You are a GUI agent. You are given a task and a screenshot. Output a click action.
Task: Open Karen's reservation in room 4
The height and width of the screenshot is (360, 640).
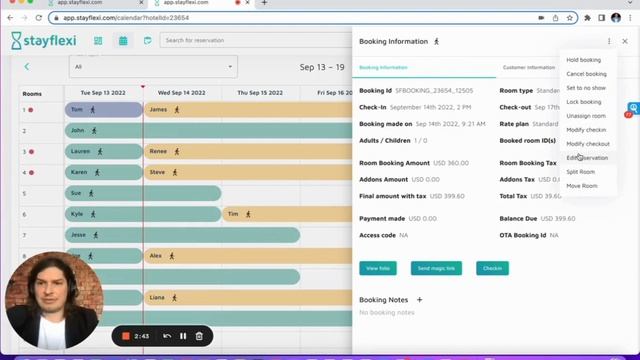point(104,172)
